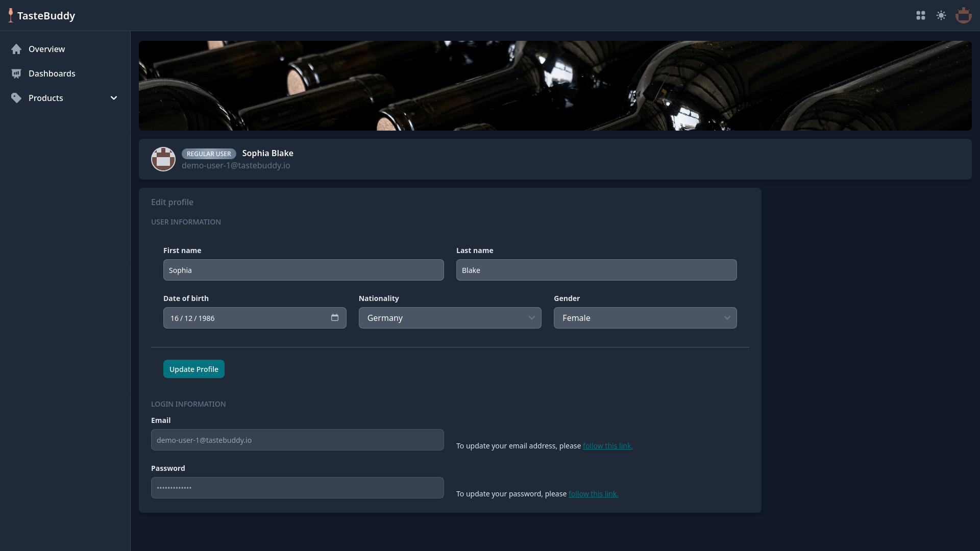Click the demo-user-1@tastebuddy.io text under name
The image size is (980, 551).
coord(236,165)
